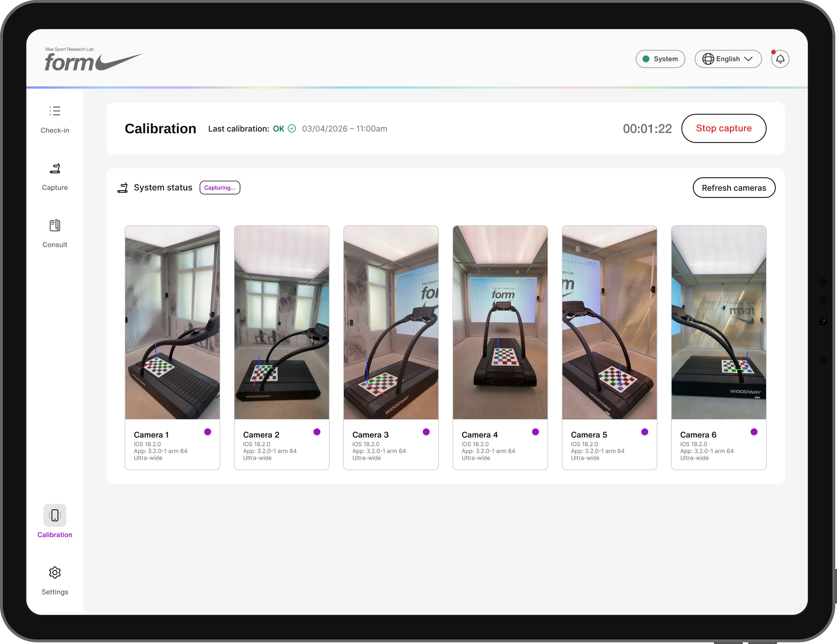Screen dimensions: 837x644
Task: Click the Camera 3 title text
Action: click(x=370, y=435)
